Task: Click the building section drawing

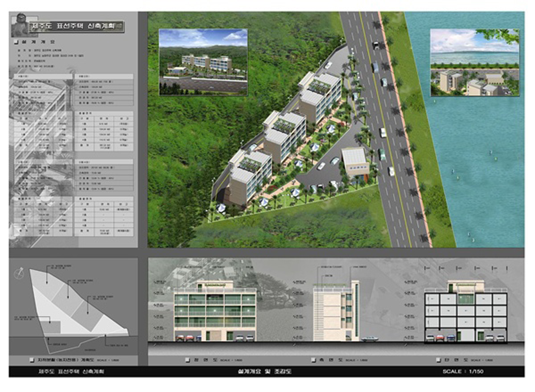Action: [465, 312]
